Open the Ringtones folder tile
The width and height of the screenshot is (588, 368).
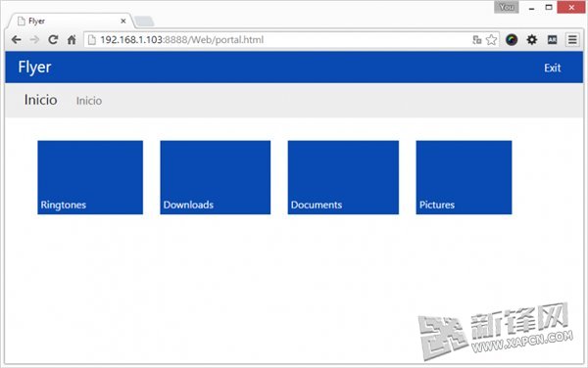coord(90,177)
